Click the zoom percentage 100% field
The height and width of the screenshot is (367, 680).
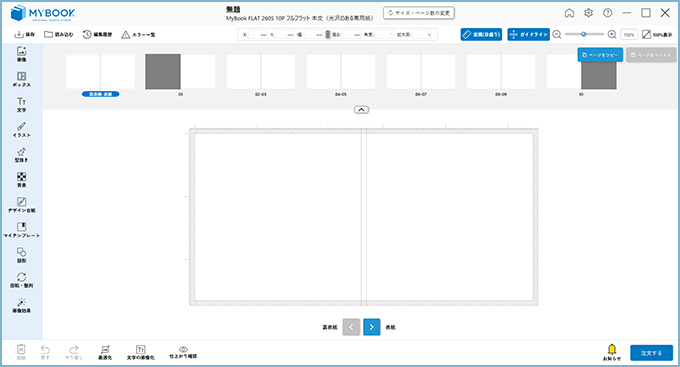click(629, 35)
